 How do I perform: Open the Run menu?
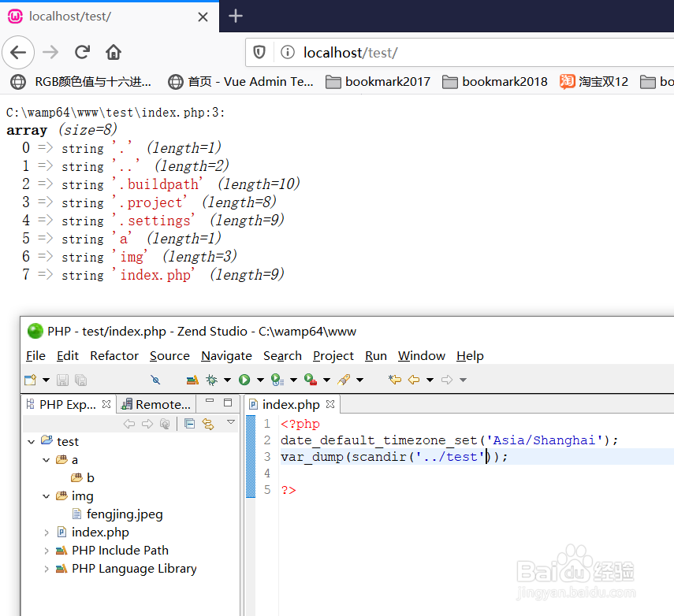(376, 356)
